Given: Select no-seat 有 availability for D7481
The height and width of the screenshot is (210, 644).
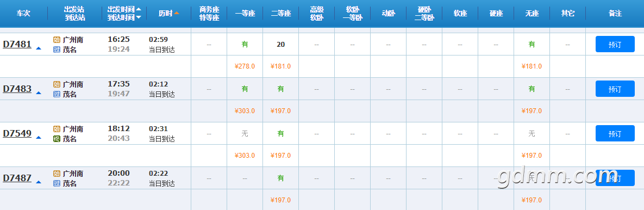Looking at the screenshot, I should coord(532,44).
